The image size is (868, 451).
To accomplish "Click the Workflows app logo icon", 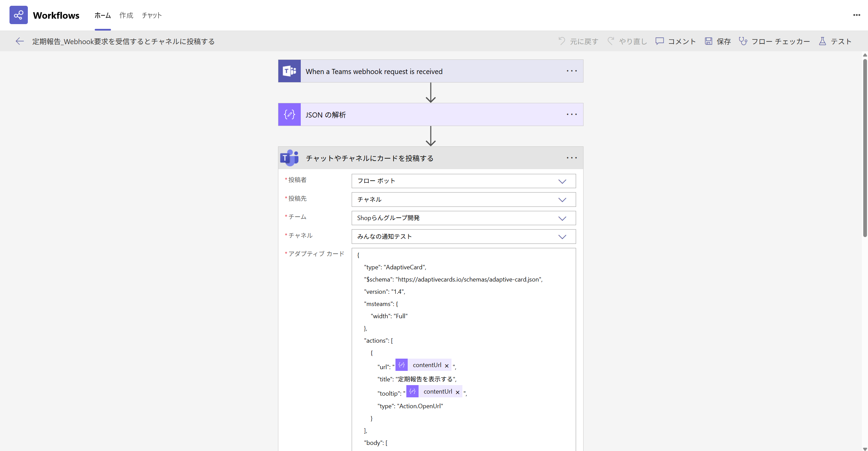I will click(19, 15).
